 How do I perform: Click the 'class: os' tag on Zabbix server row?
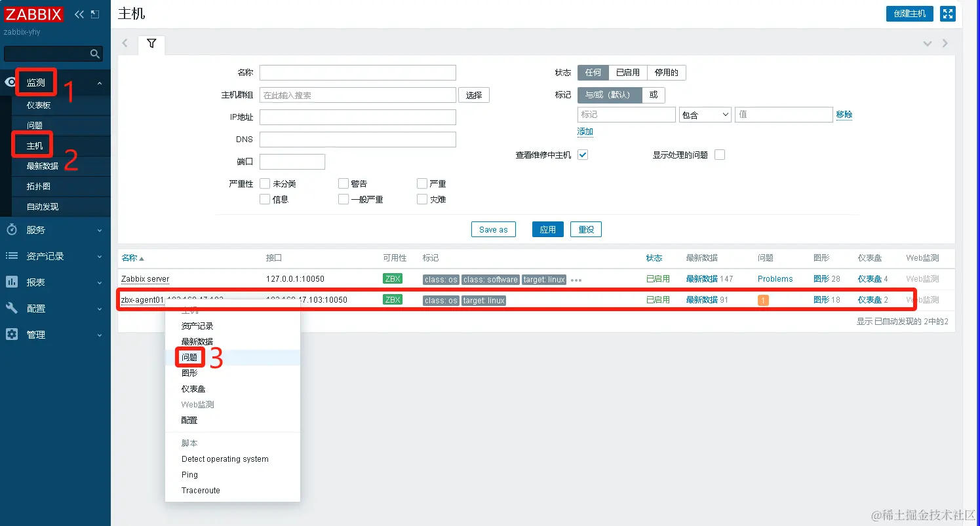point(441,280)
